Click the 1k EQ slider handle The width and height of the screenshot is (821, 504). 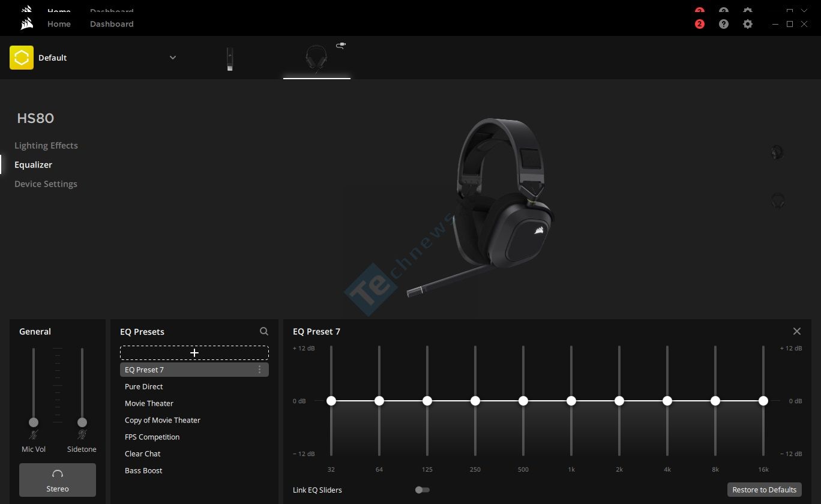point(571,401)
